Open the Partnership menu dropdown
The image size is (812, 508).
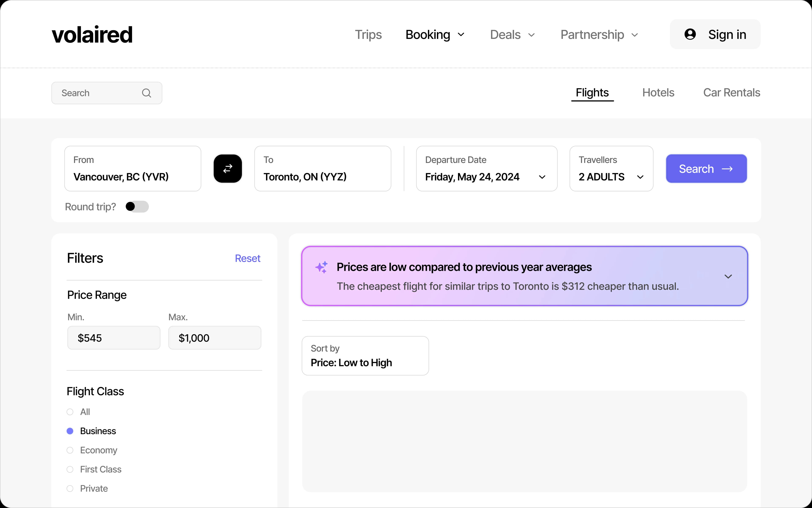click(599, 35)
